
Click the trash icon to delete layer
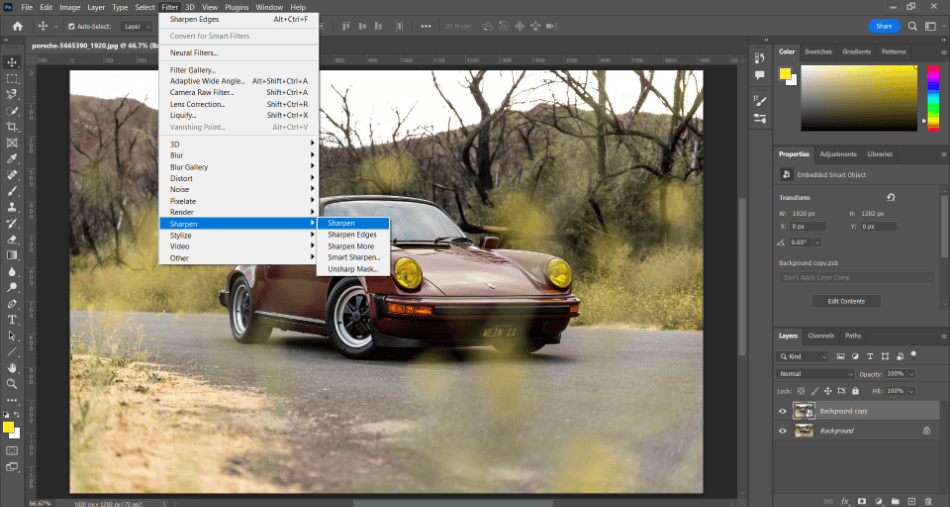(x=929, y=501)
